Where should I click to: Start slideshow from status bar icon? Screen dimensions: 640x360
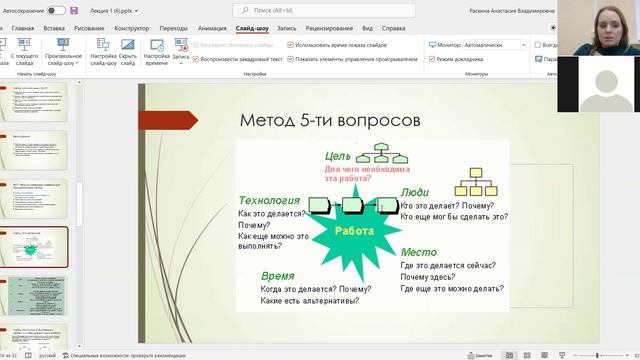pyautogui.click(x=562, y=356)
